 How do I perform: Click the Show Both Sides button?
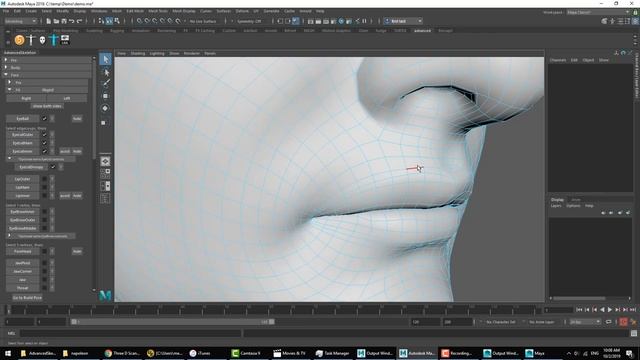click(47, 106)
